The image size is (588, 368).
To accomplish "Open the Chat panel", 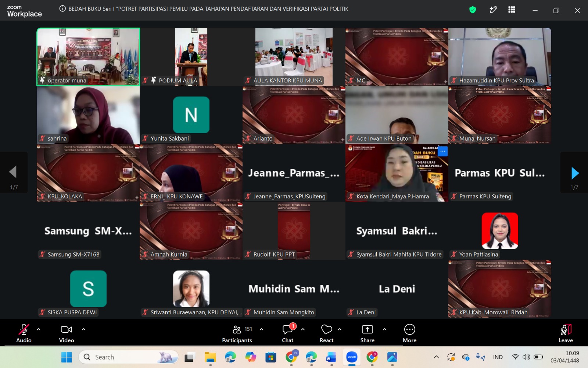I will tap(288, 333).
